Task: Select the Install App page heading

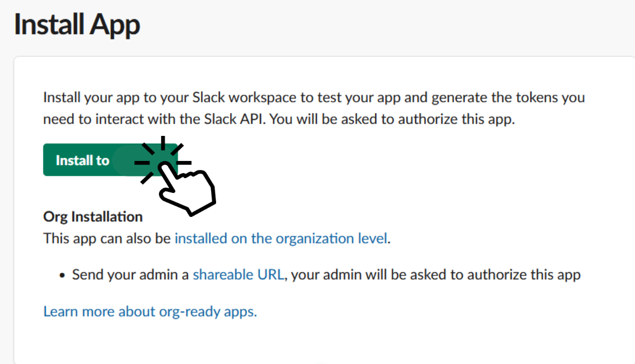Action: pos(77,25)
